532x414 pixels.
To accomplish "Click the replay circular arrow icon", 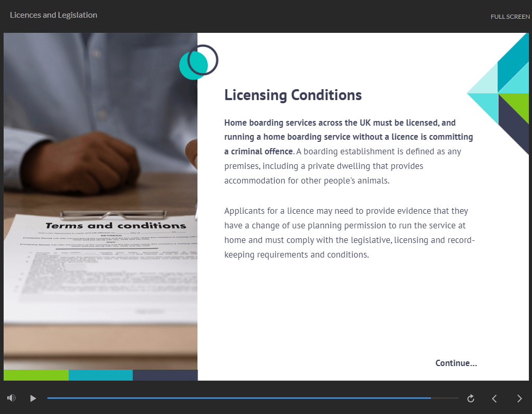I will (x=471, y=398).
